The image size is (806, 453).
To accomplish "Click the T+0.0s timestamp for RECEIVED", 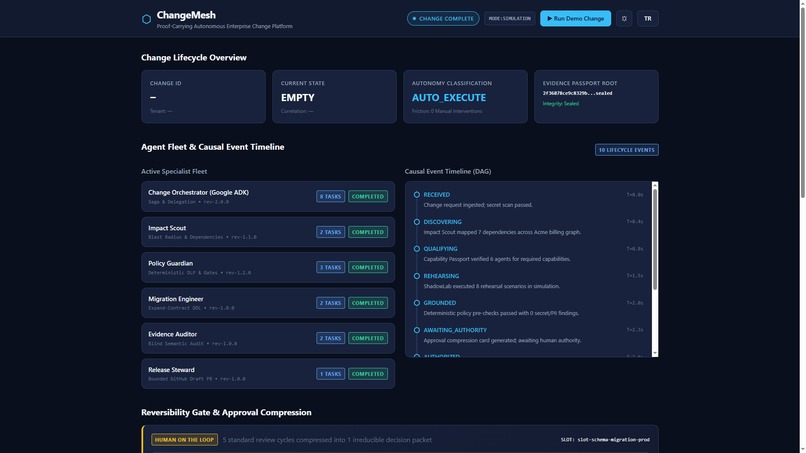I will click(635, 195).
